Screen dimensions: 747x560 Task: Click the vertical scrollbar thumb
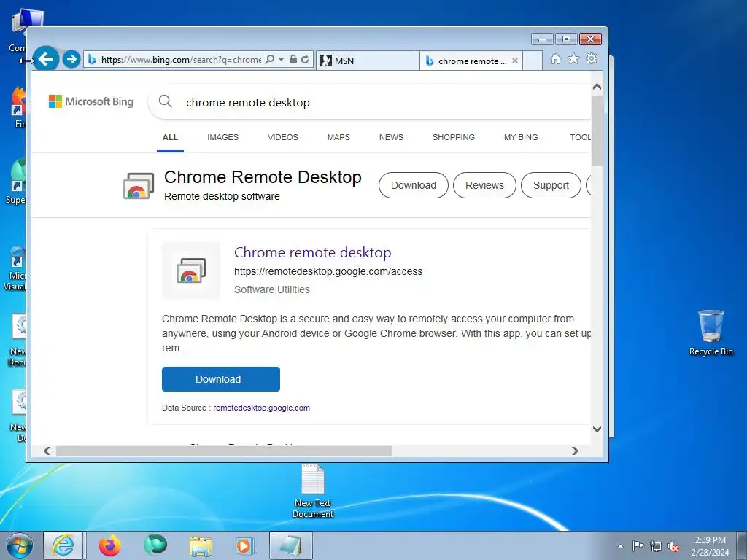click(597, 131)
